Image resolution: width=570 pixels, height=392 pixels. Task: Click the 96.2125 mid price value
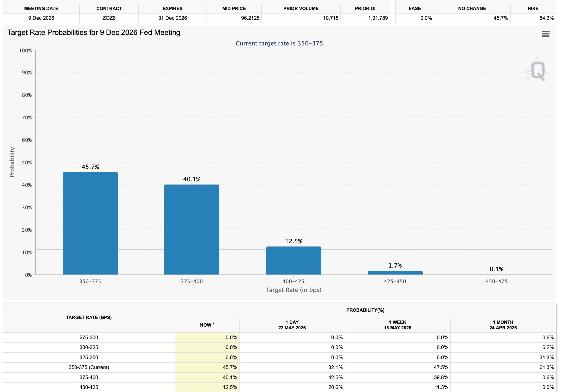tap(250, 18)
